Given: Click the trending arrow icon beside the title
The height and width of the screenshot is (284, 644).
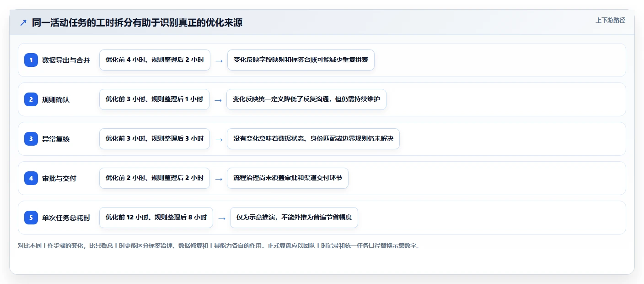Looking at the screenshot, I should point(23,23).
